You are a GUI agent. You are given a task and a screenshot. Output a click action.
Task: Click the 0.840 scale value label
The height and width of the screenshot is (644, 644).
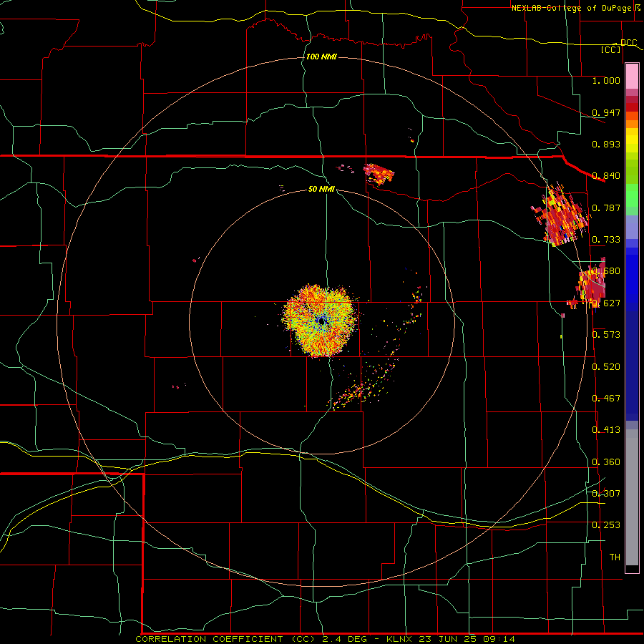[606, 176]
